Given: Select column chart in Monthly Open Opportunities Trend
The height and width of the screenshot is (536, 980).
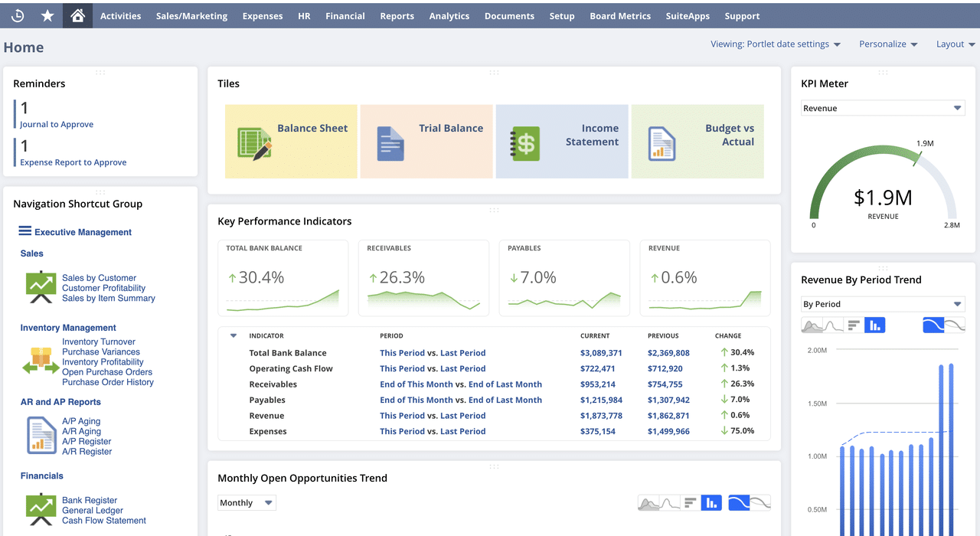Looking at the screenshot, I should 710,502.
